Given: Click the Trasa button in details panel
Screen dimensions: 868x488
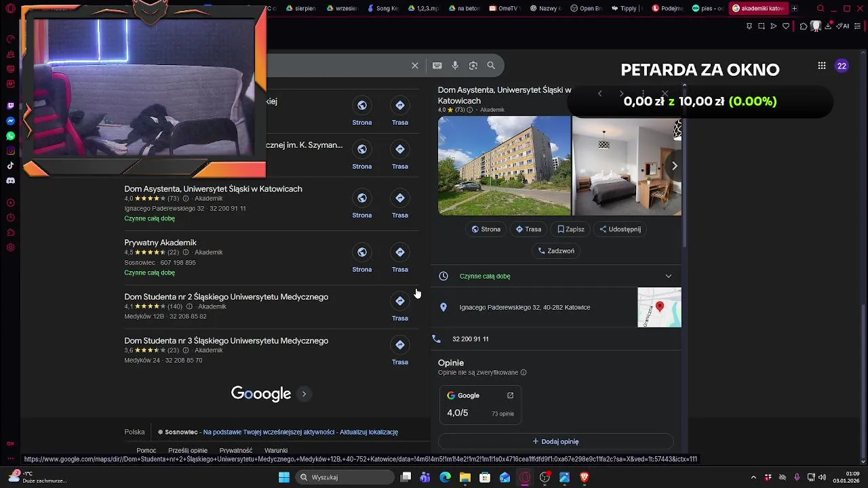Looking at the screenshot, I should point(528,229).
